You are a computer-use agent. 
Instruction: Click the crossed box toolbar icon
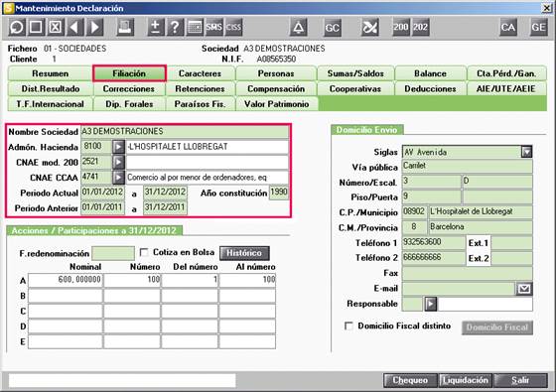click(x=55, y=27)
